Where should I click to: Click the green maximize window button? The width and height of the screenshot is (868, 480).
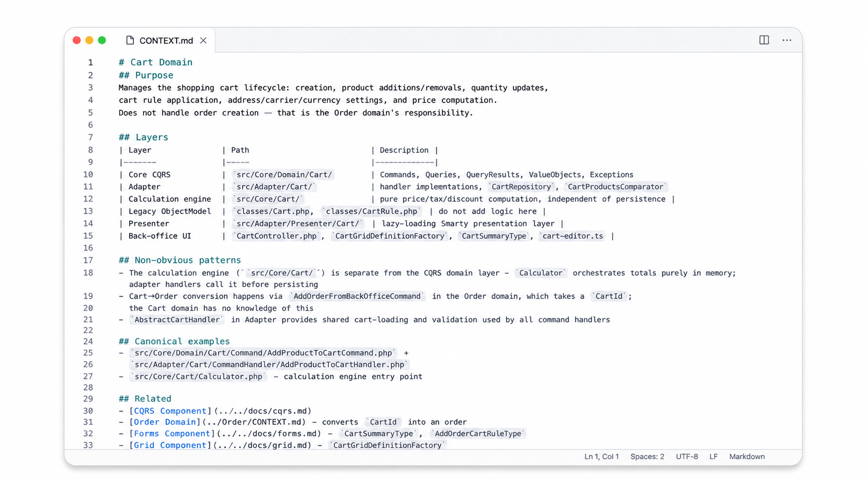click(102, 40)
